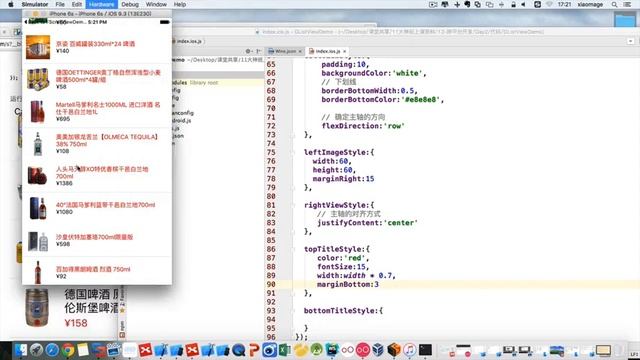Viewport: 640px width, 360px height.
Task: Open Launchpad rocket in the Dock
Action: [36, 350]
